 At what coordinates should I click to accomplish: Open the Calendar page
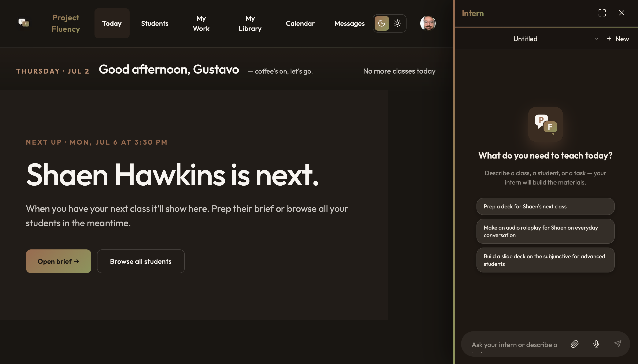(300, 23)
